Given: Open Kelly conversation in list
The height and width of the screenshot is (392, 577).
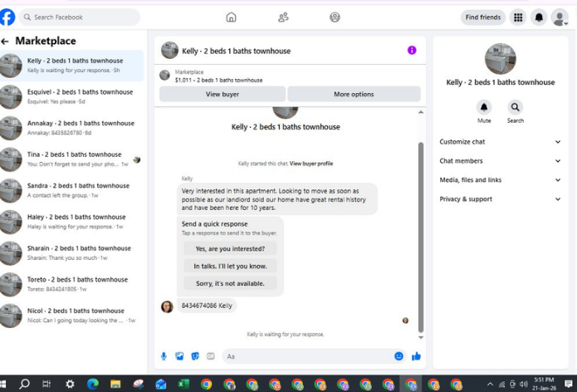Looking at the screenshot, I should coord(71,66).
